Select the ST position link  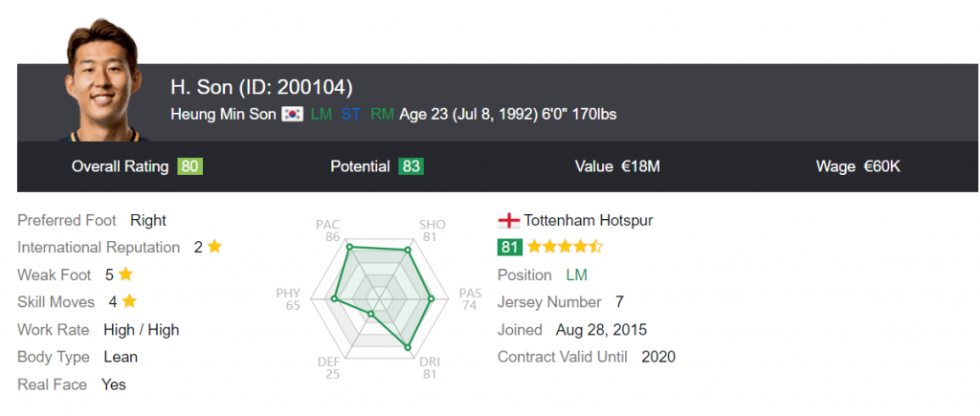pyautogui.click(x=350, y=115)
